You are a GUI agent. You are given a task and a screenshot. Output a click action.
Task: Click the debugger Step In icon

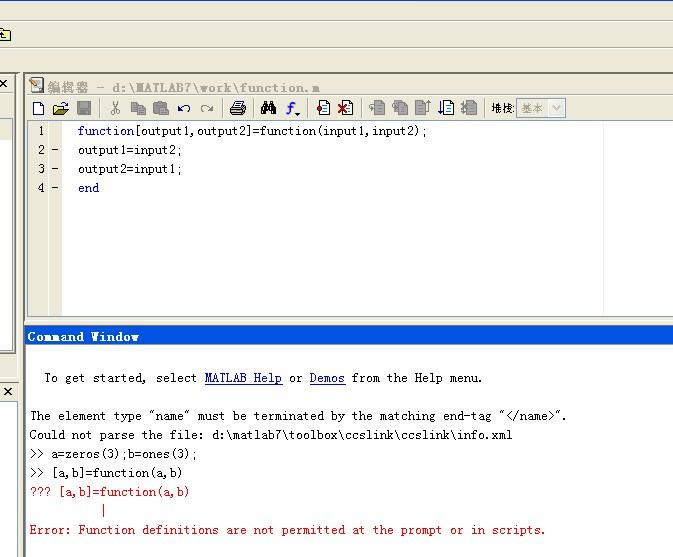(x=400, y=108)
